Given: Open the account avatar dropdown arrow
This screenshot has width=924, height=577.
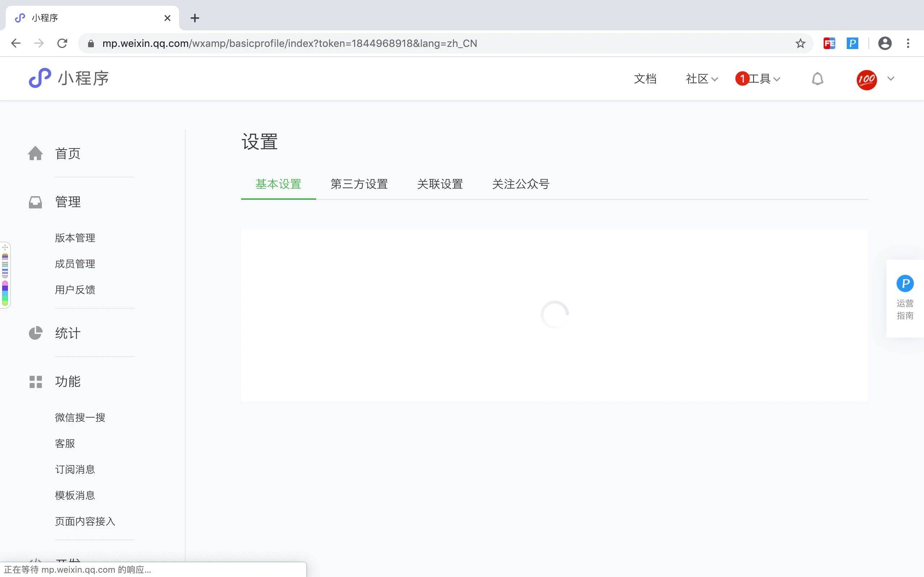Looking at the screenshot, I should pyautogui.click(x=891, y=79).
